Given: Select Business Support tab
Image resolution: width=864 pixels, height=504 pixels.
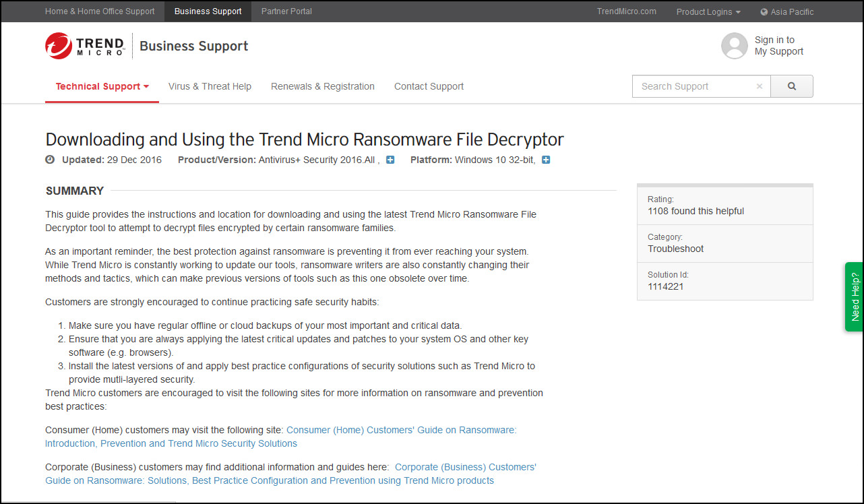Looking at the screenshot, I should [x=208, y=11].
